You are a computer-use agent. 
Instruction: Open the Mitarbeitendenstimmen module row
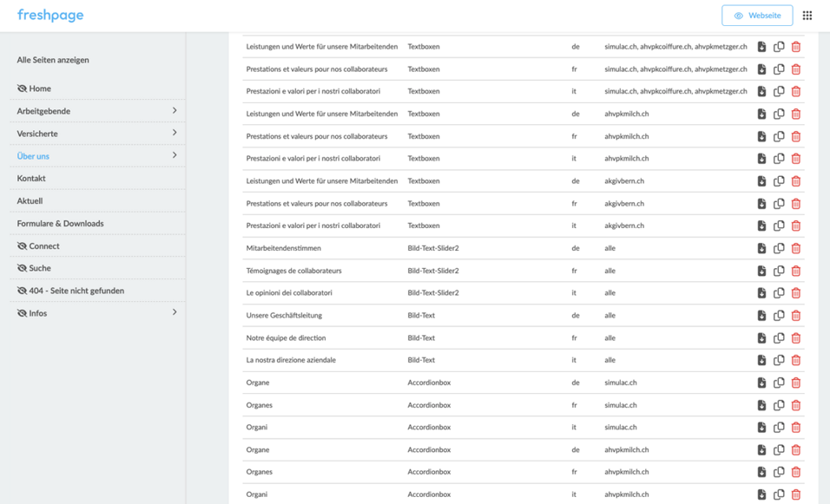point(523,248)
